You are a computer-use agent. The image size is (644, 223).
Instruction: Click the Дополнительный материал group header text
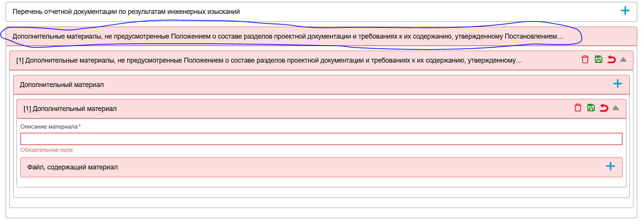pos(62,85)
